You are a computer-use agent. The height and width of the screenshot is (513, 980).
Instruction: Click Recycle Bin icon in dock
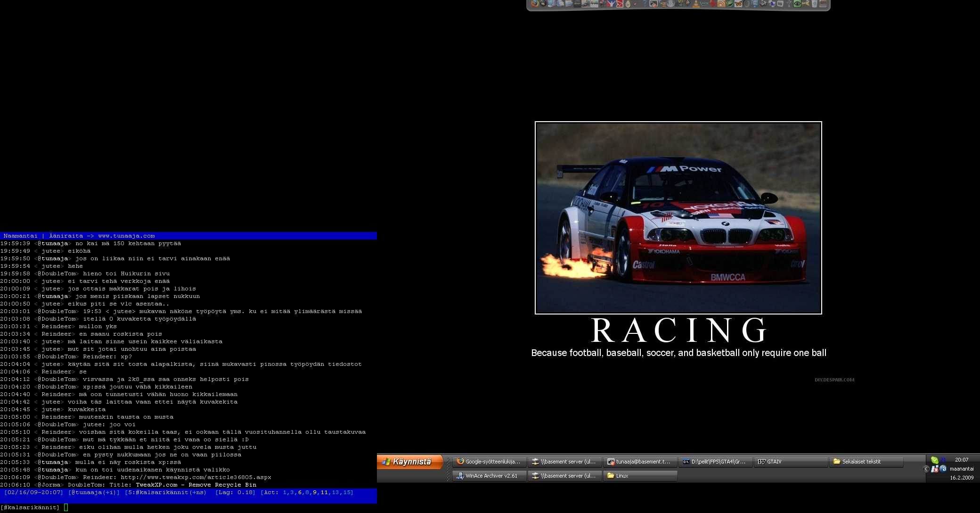(x=814, y=4)
